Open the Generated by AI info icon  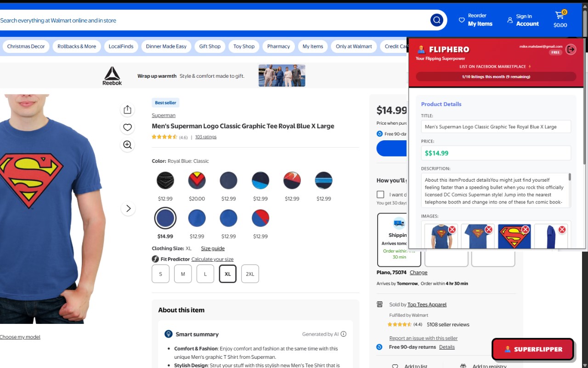344,334
